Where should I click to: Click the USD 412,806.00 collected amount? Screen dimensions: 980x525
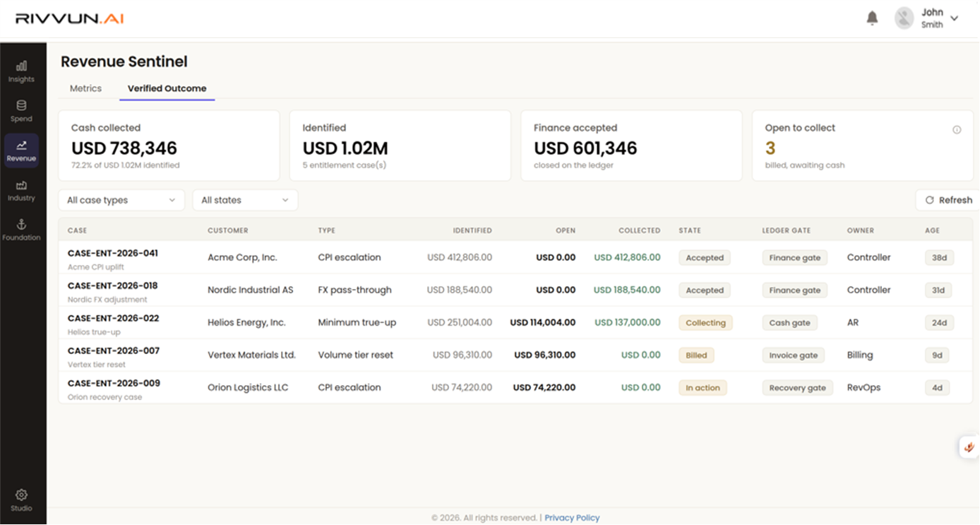(x=627, y=257)
